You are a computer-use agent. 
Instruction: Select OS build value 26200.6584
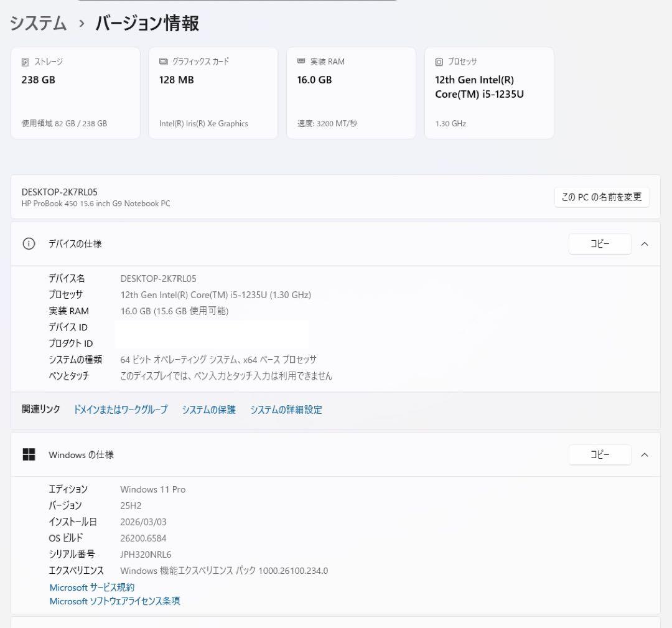pyautogui.click(x=143, y=538)
